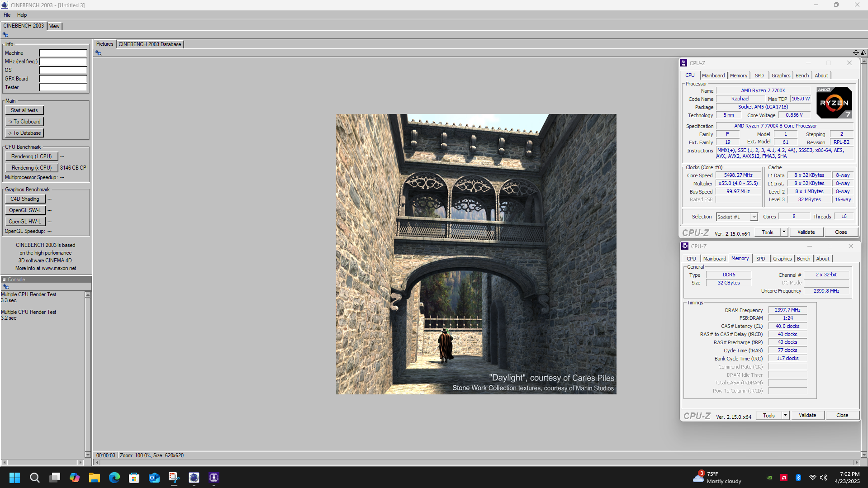
Task: Click the CINEBENCH app icon in title bar
Action: point(5,5)
